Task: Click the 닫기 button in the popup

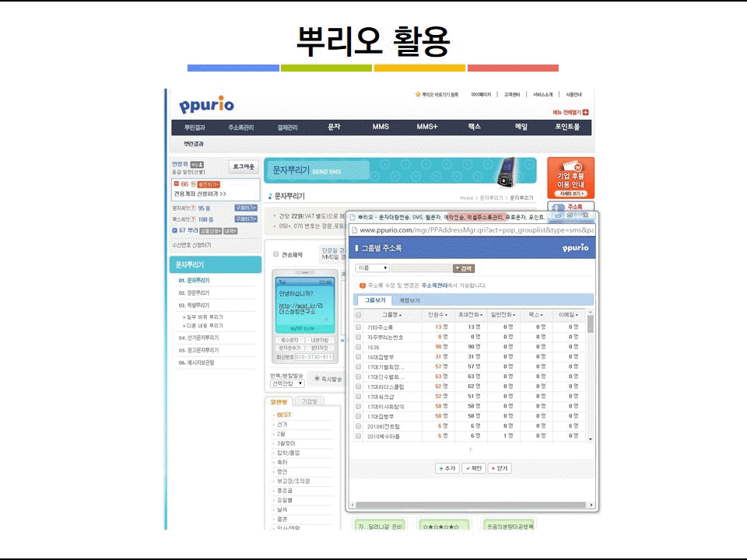Action: 500,468
